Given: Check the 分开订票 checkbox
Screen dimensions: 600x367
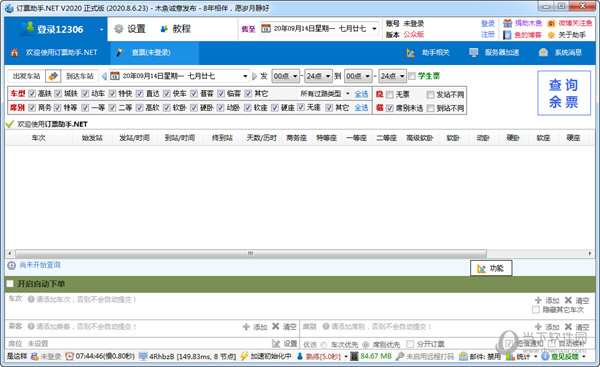Looking at the screenshot, I should point(410,344).
